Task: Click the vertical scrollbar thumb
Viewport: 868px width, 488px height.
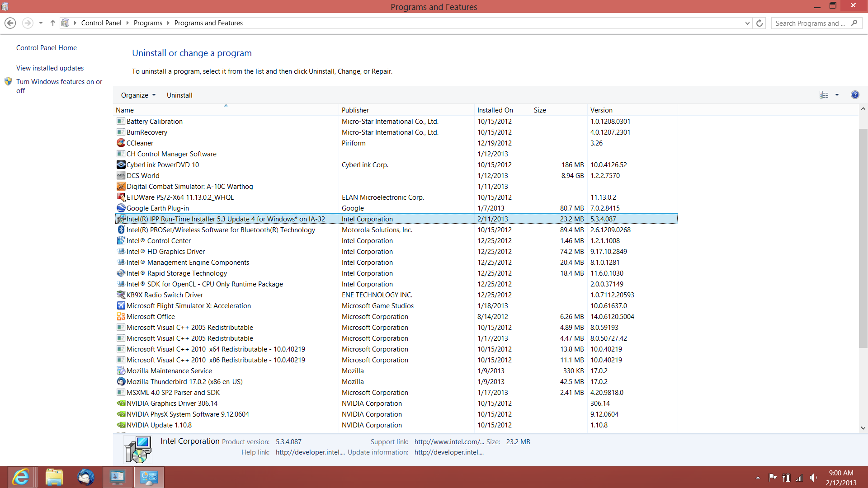Action: coord(863,238)
